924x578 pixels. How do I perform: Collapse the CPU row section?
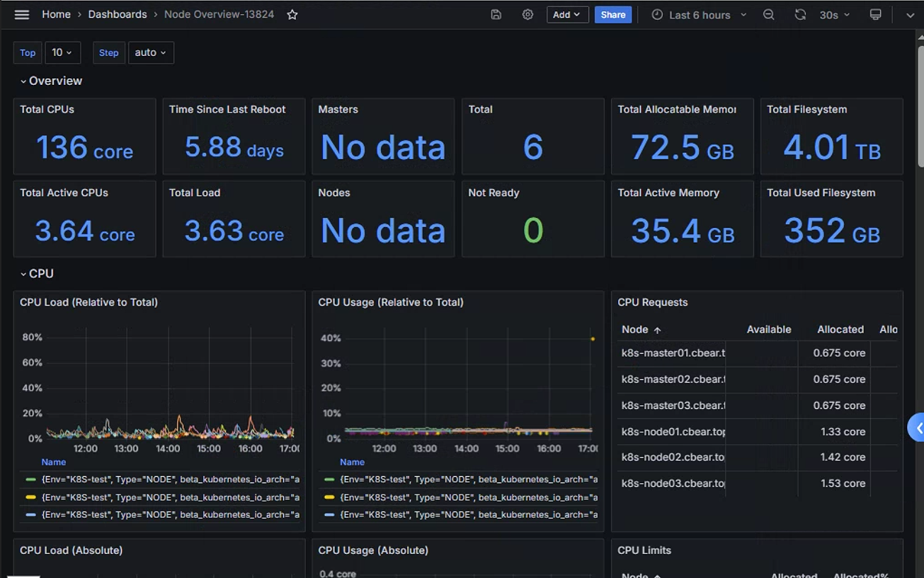tap(37, 273)
